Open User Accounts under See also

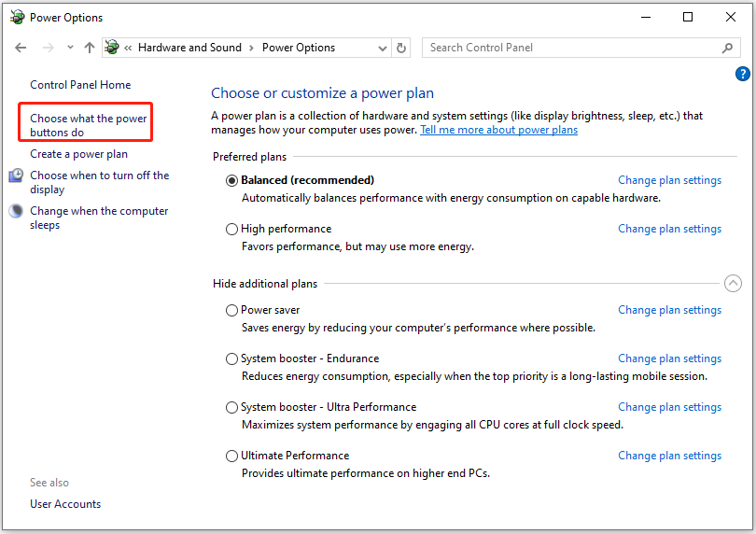point(65,503)
